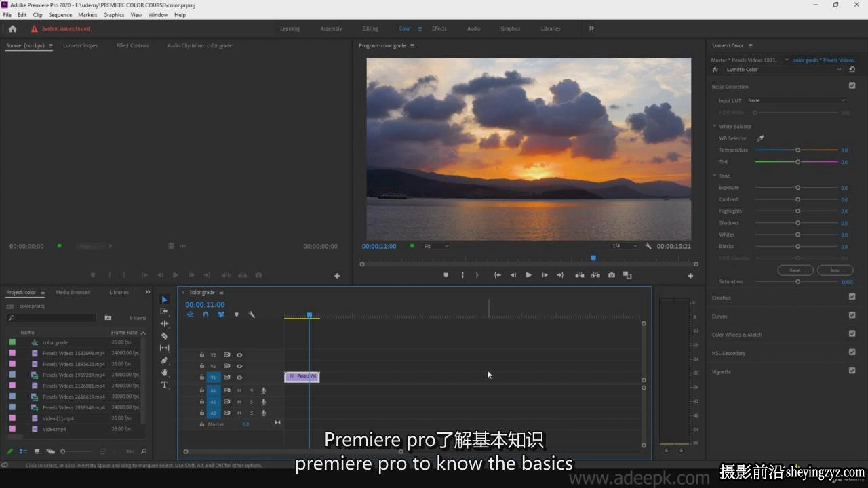Open the Markers menu
868x488 pixels.
coord(87,14)
